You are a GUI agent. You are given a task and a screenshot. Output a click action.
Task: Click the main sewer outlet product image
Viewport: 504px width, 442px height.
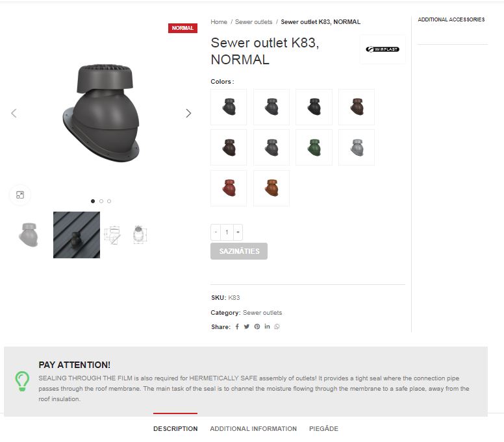[102, 113]
